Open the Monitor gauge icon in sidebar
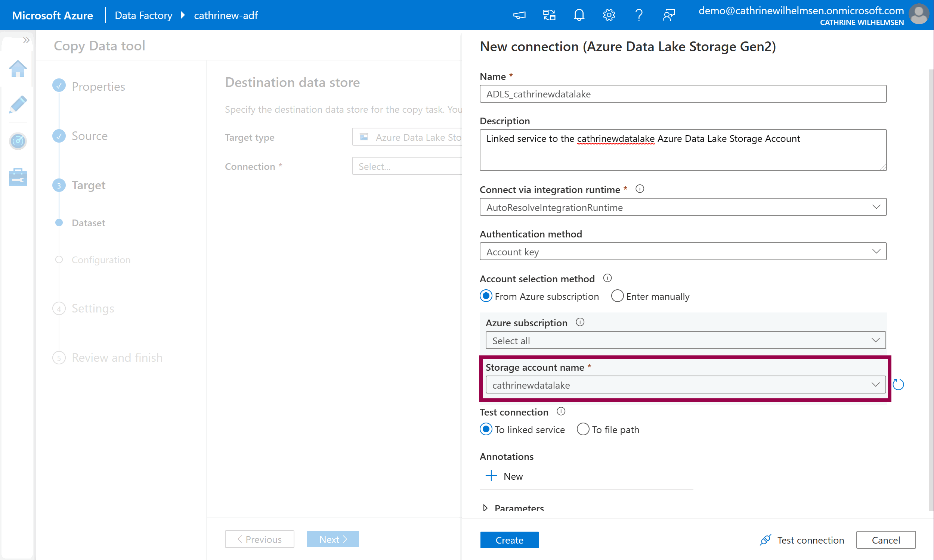The width and height of the screenshot is (934, 560). click(18, 141)
